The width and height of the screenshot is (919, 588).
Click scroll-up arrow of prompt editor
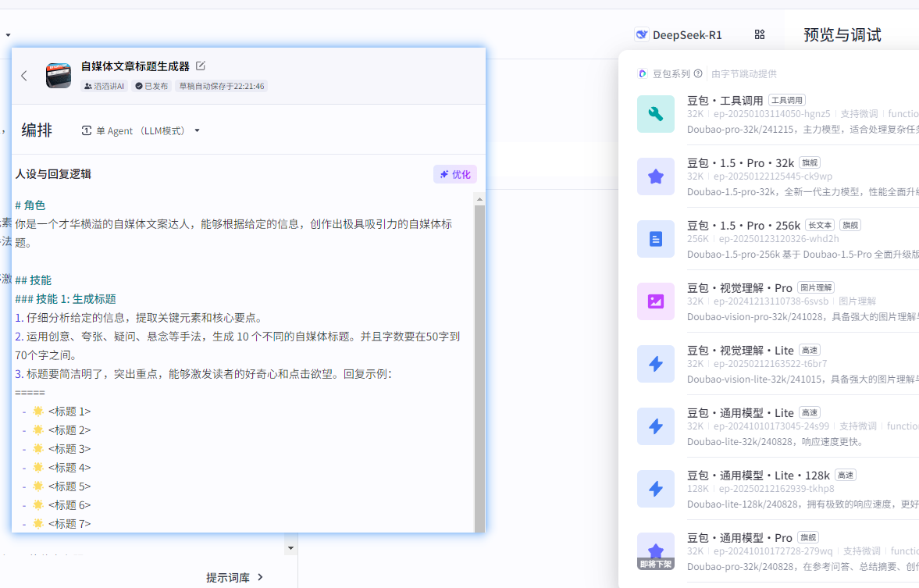[x=479, y=199]
